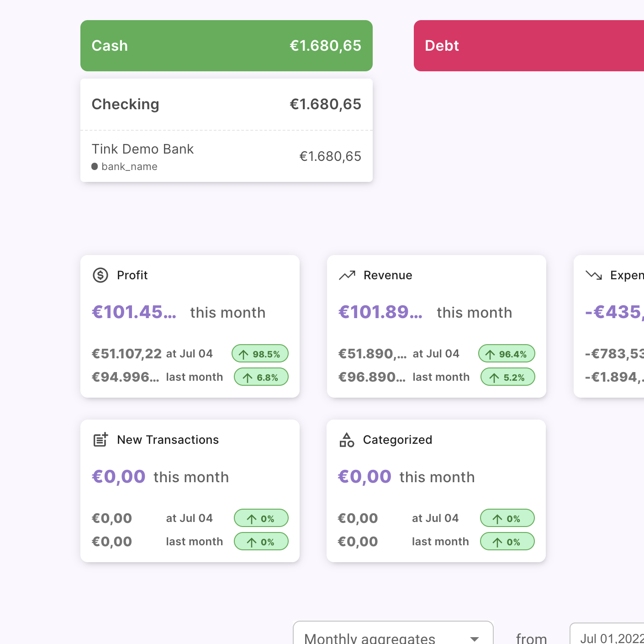
Task: Click the Monthly aggregates dropdown arrow
Action: (x=475, y=639)
